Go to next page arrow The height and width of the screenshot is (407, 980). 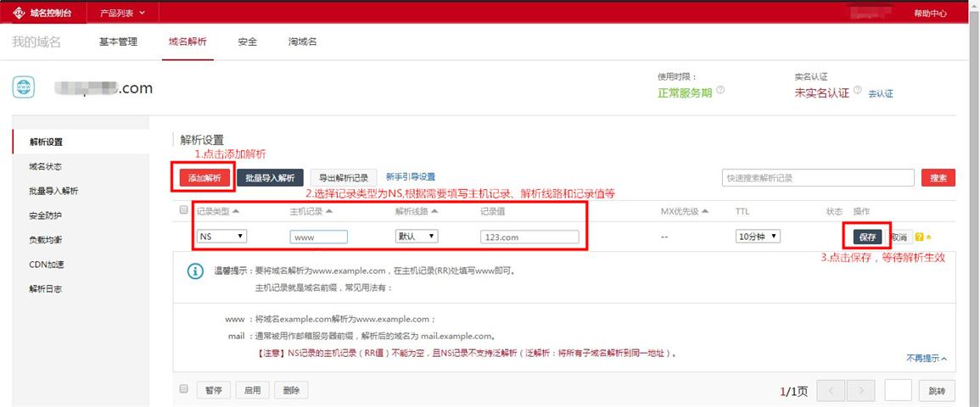(860, 390)
